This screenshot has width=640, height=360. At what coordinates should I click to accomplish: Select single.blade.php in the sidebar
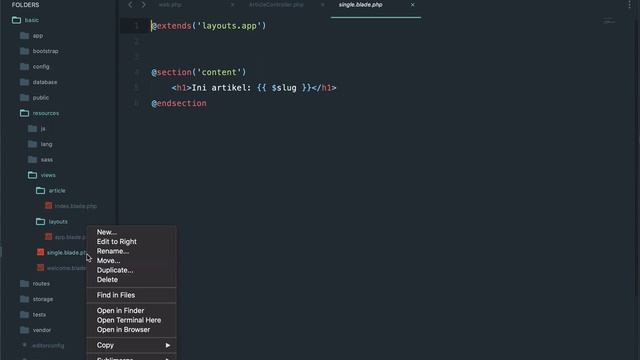[x=67, y=253]
